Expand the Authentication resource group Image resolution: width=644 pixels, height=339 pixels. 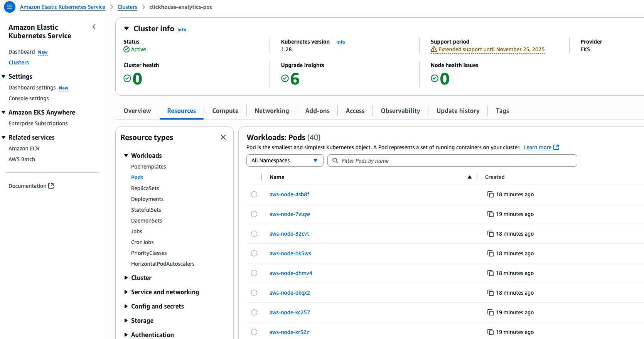(126, 335)
